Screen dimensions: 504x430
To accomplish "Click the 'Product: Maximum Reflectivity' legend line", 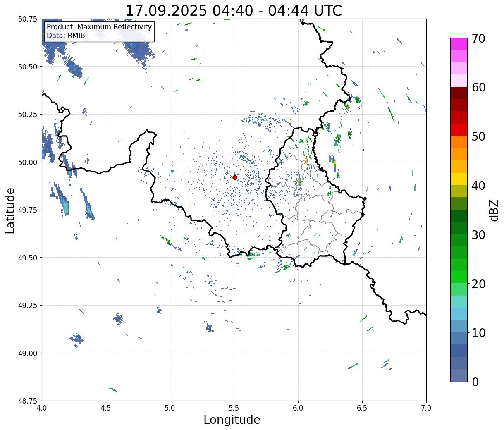I will tap(99, 27).
